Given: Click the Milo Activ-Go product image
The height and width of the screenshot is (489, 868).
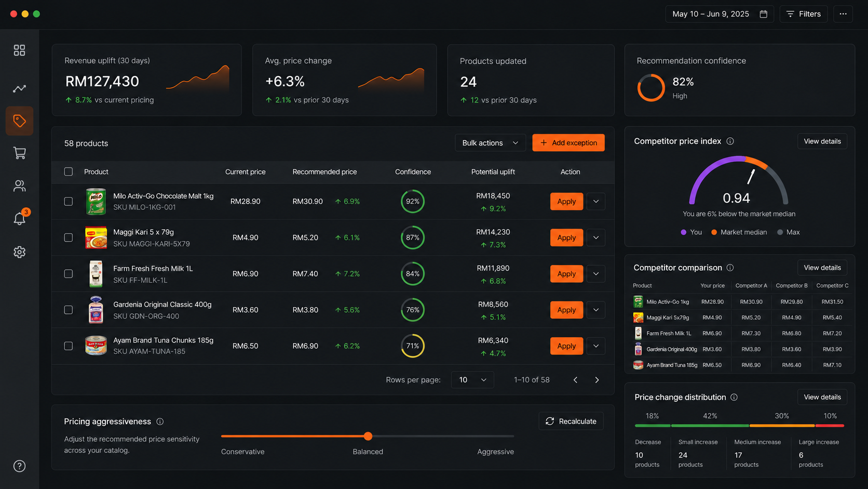Looking at the screenshot, I should click(96, 202).
